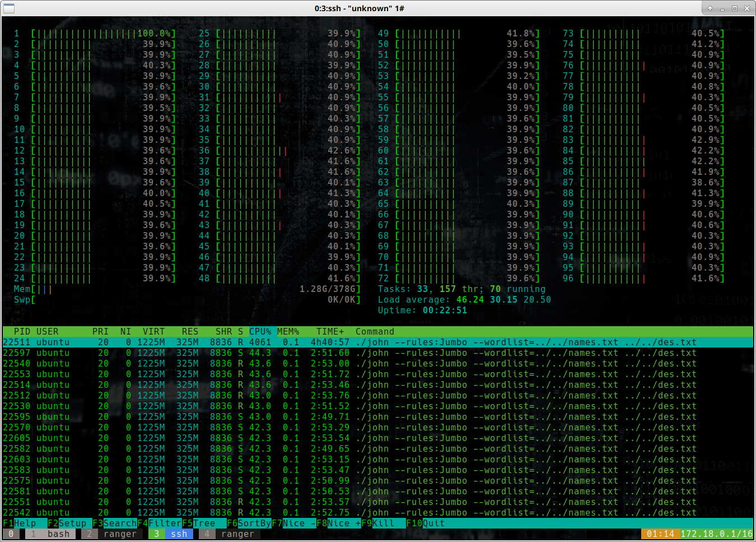Viewport: 756px width, 542px height.
Task: Activate F3 Search in htop
Action: pos(115,524)
